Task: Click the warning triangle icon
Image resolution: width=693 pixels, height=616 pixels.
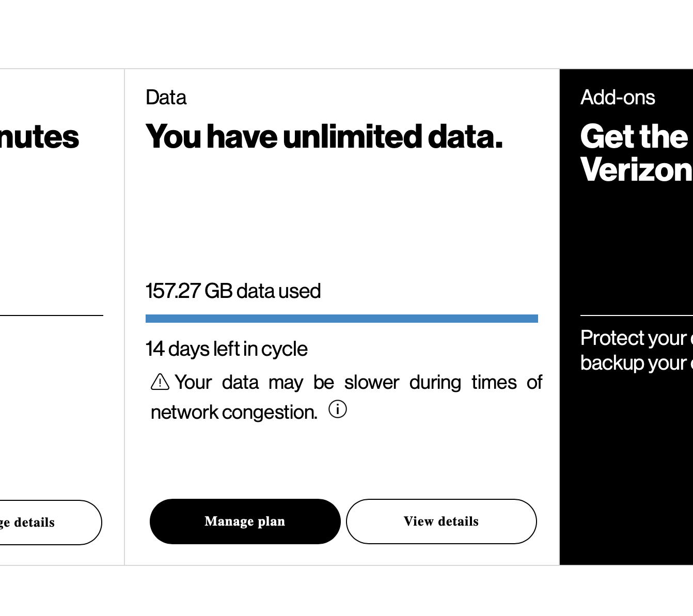Action: (x=160, y=382)
